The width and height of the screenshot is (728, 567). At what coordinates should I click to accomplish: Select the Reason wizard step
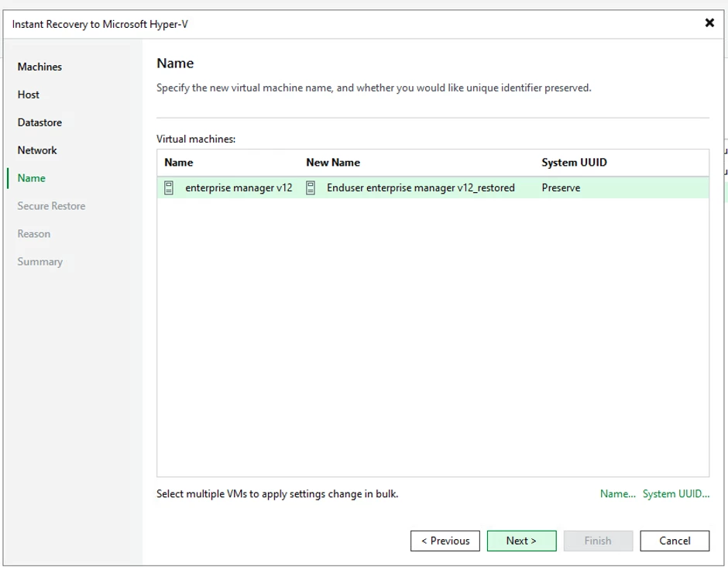pos(34,234)
